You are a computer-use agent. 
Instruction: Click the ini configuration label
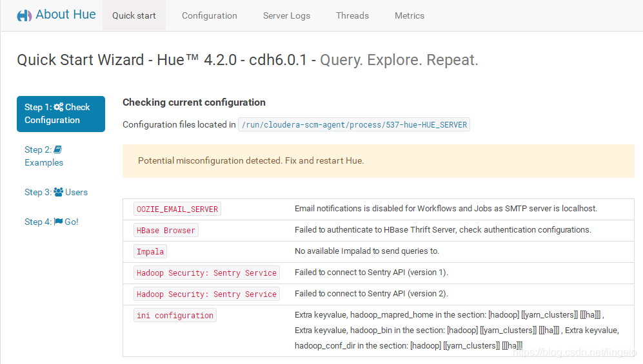[175, 315]
